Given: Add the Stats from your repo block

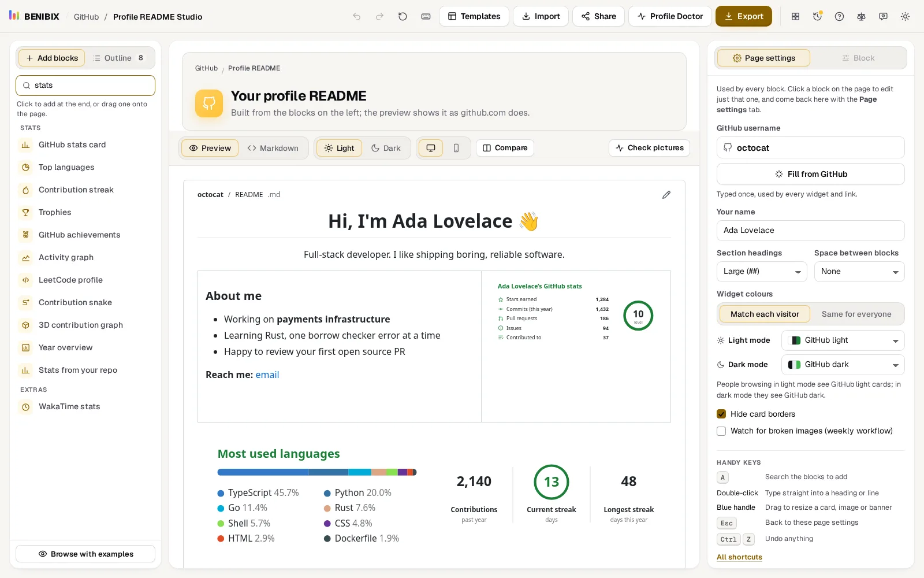Looking at the screenshot, I should 85,370.
